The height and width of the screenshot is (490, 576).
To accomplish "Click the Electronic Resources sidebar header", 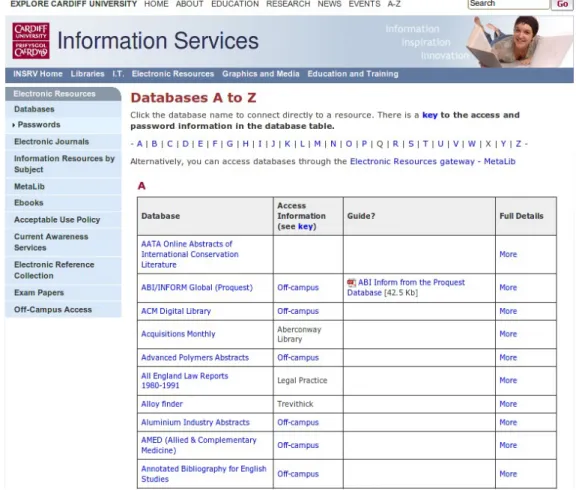I will pyautogui.click(x=63, y=94).
